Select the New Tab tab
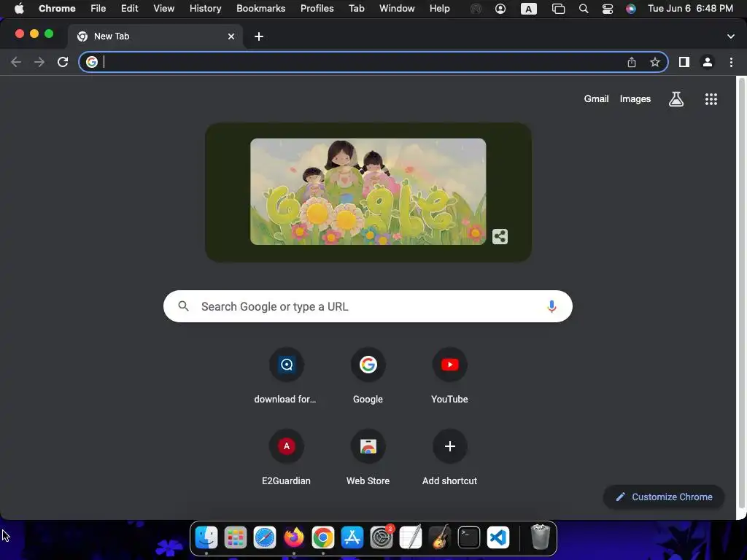747x560 pixels. 155,36
